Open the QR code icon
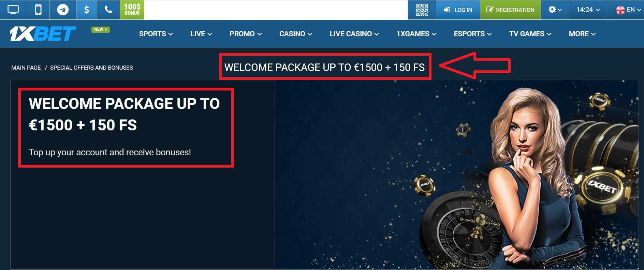Viewport: 644px width, 270px height. pos(422,10)
